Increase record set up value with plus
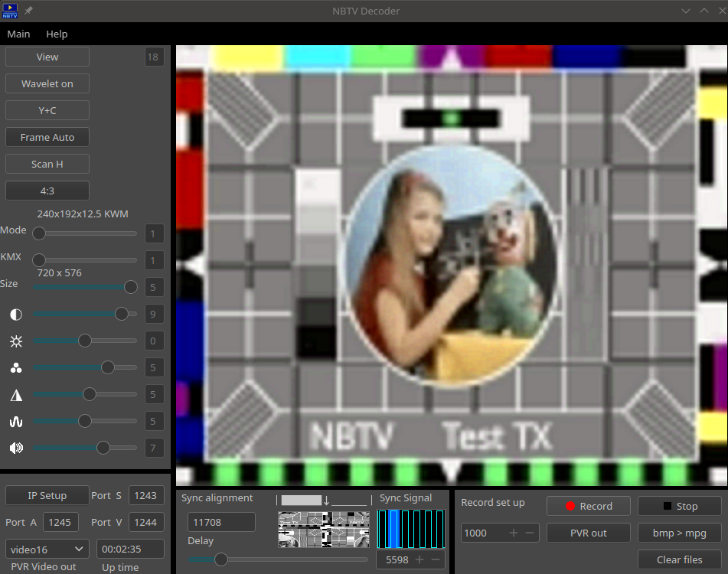728x574 pixels. pos(514,533)
